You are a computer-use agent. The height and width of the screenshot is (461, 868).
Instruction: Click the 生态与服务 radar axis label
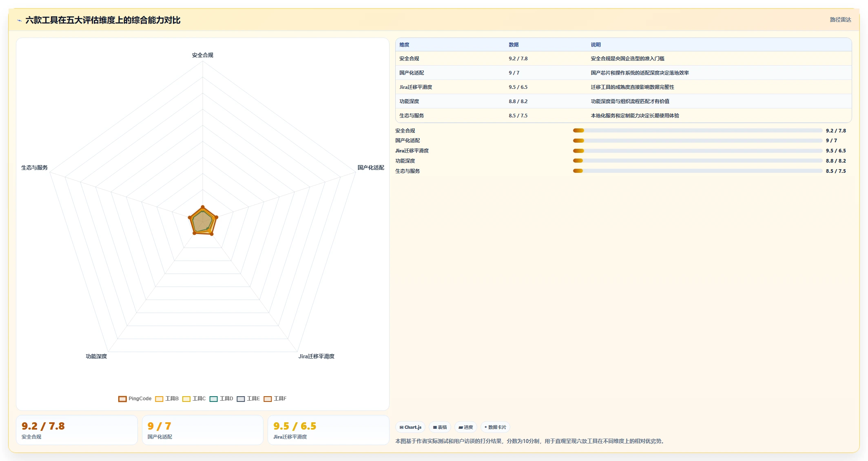[35, 168]
